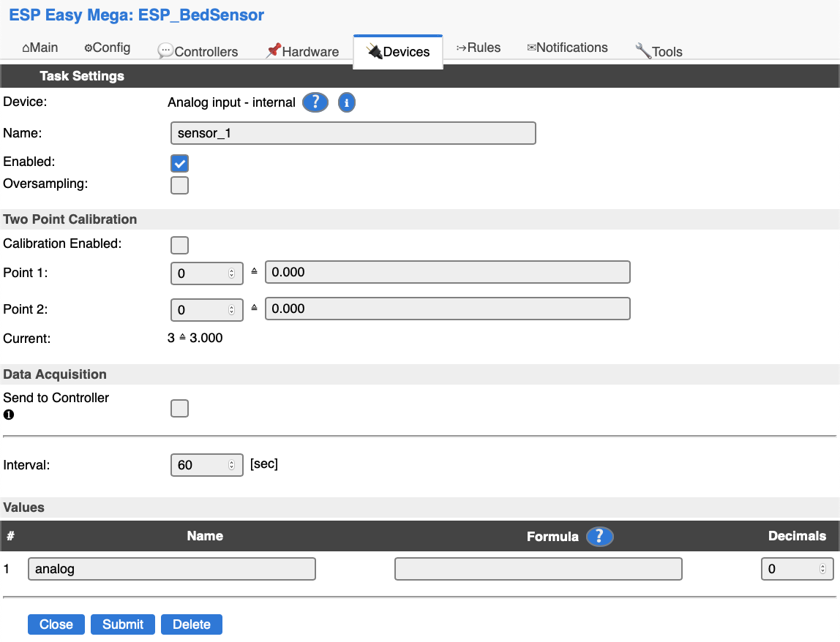Uncheck the Enabled checkbox
The image size is (840, 642).
pos(179,163)
